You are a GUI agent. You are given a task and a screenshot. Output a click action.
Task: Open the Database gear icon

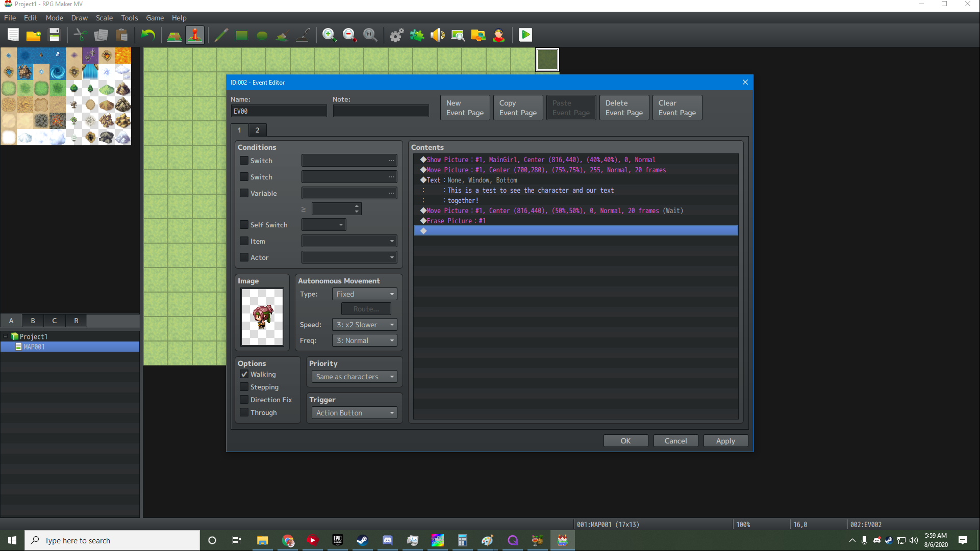tap(396, 35)
